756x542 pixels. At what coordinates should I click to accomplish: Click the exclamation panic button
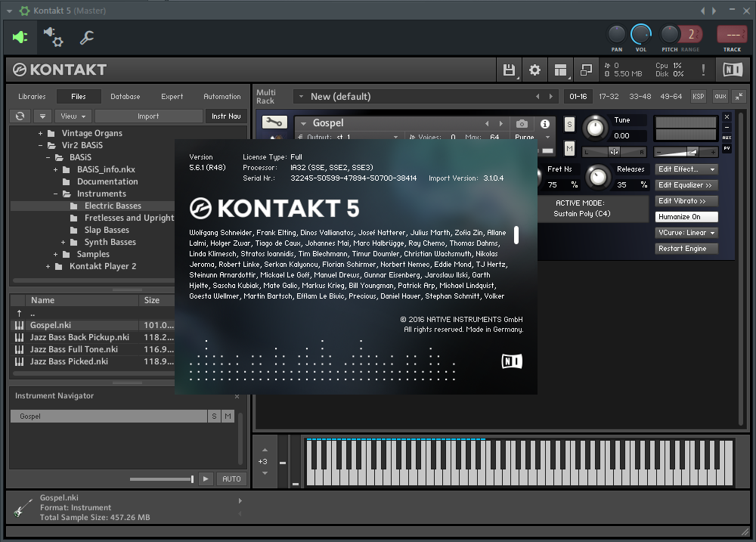[703, 70]
